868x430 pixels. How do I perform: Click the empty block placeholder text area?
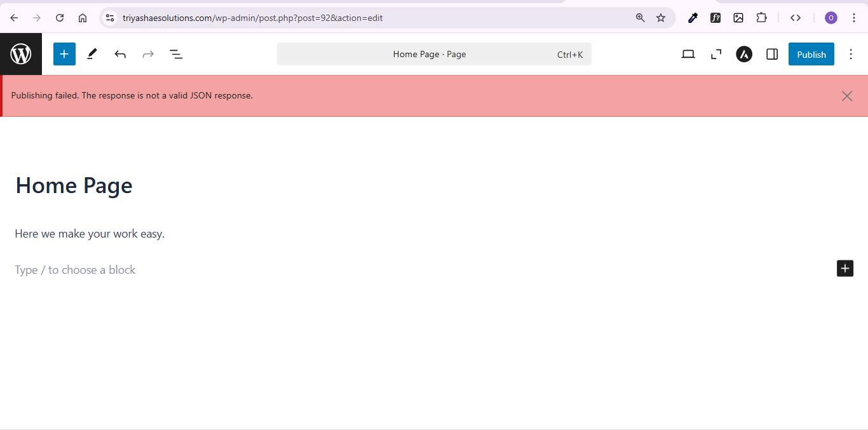pyautogui.click(x=75, y=269)
